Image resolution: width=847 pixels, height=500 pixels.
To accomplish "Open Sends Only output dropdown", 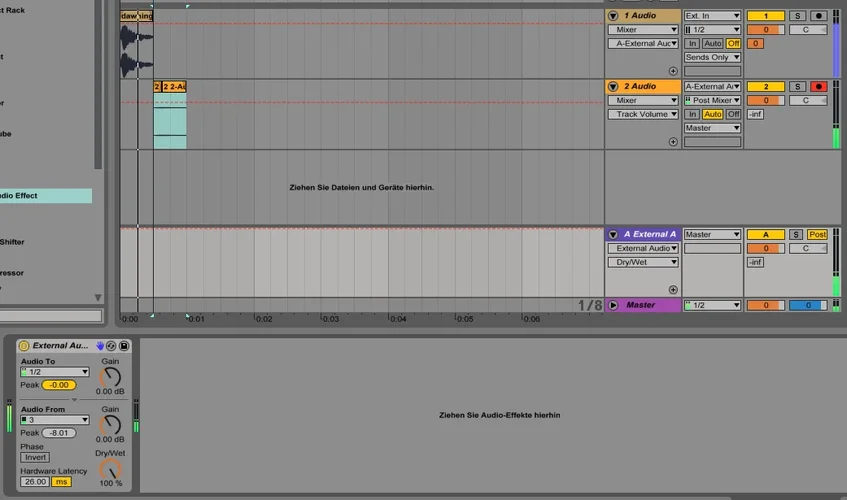I will (712, 57).
